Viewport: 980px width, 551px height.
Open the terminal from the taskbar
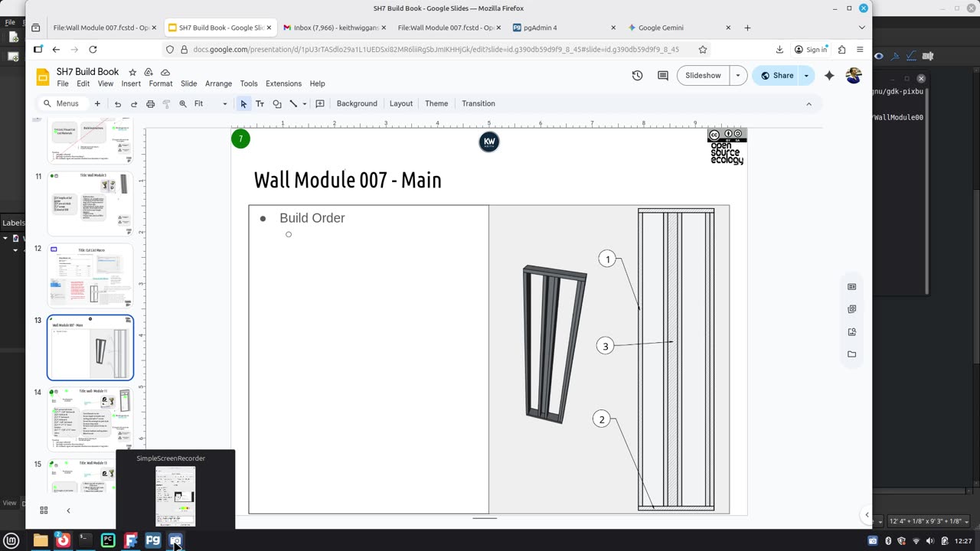tap(85, 540)
